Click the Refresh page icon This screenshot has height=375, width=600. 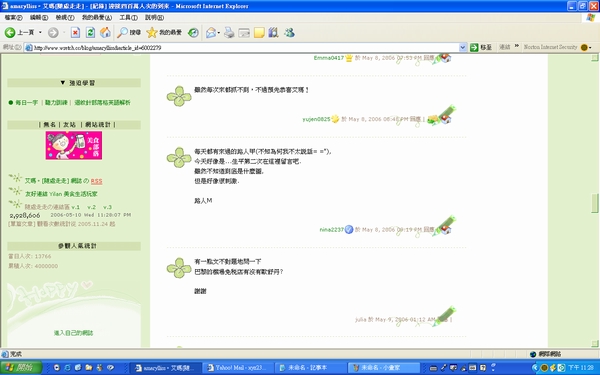tap(90, 33)
